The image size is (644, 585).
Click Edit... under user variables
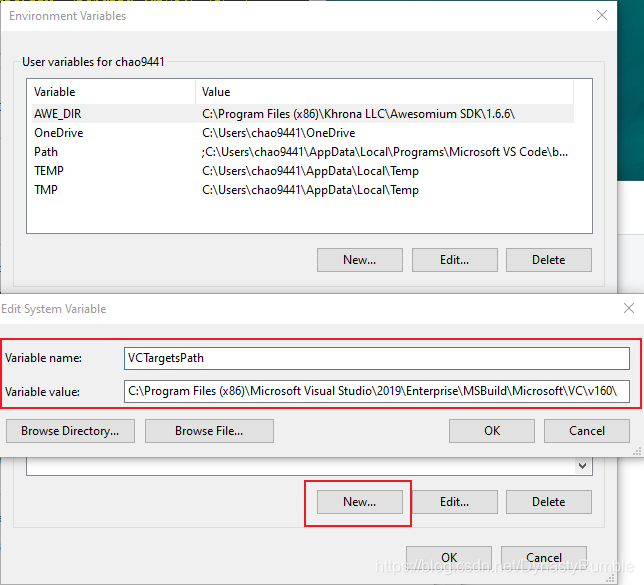pos(454,260)
